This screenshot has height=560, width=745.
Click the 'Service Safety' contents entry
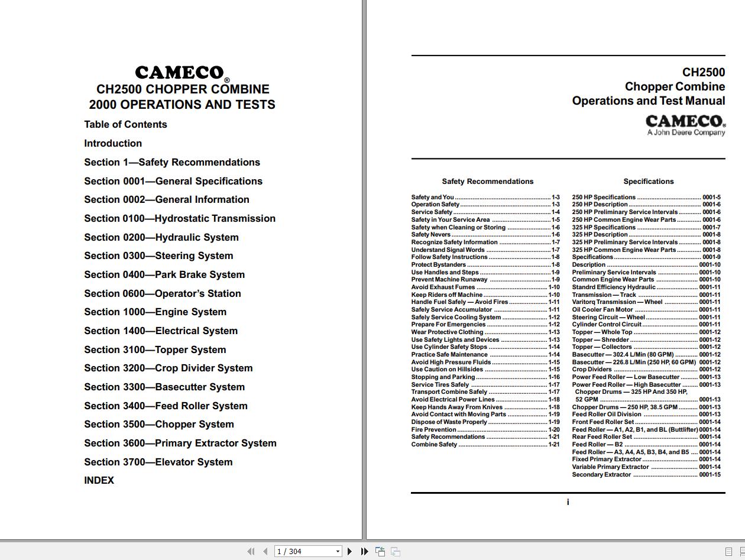coord(485,212)
